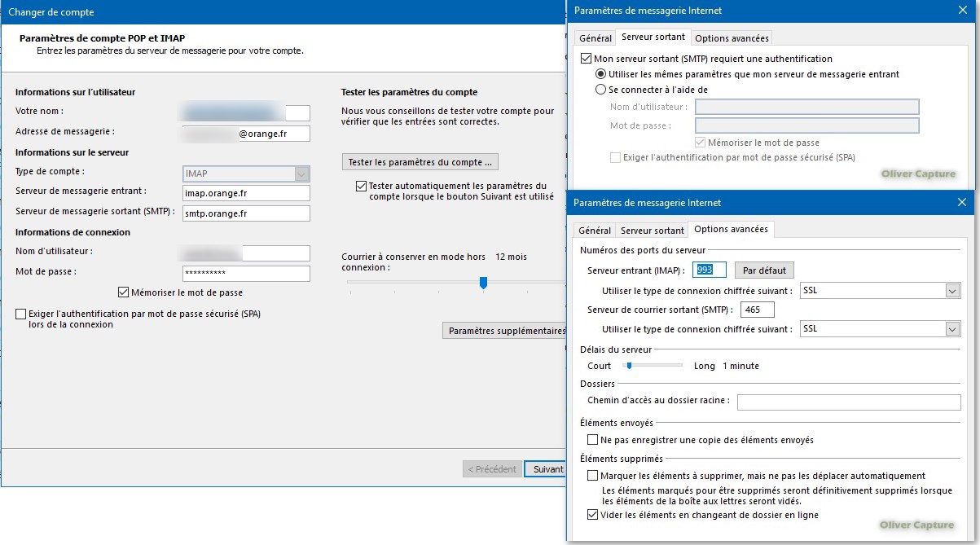The image size is (980, 545).
Task: Click the 'Par défaut' port button
Action: click(x=763, y=270)
